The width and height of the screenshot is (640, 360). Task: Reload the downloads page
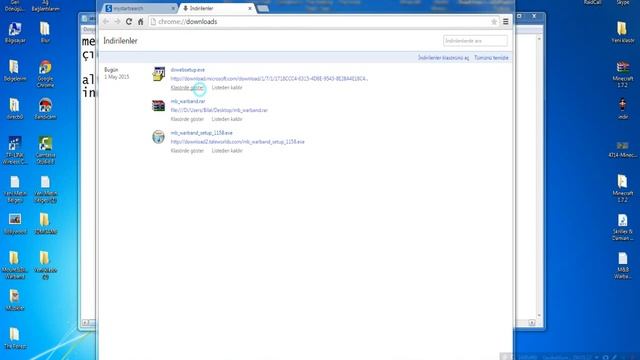coord(129,22)
